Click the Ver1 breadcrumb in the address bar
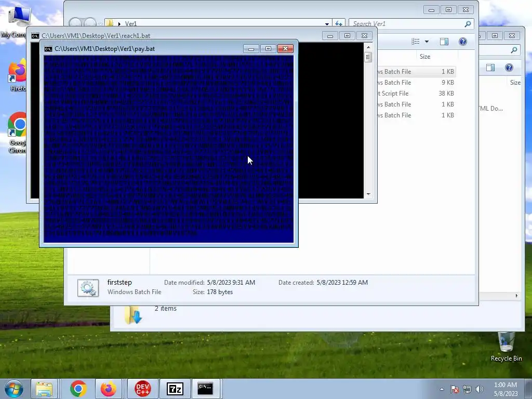 pos(130,24)
